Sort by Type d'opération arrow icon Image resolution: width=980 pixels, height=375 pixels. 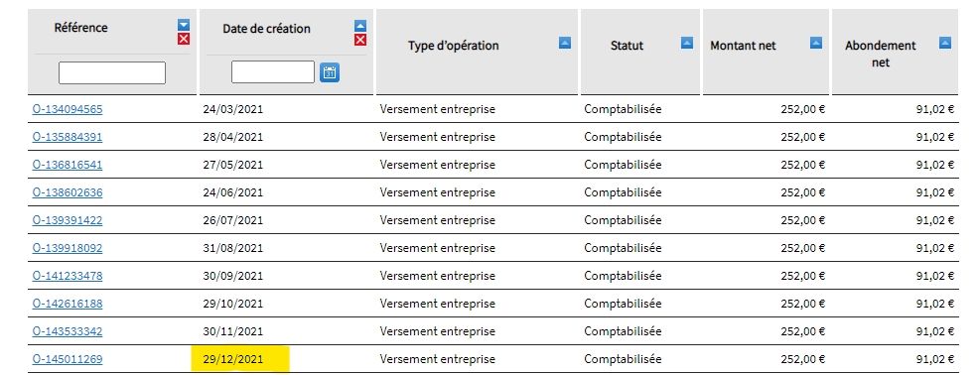pos(565,43)
